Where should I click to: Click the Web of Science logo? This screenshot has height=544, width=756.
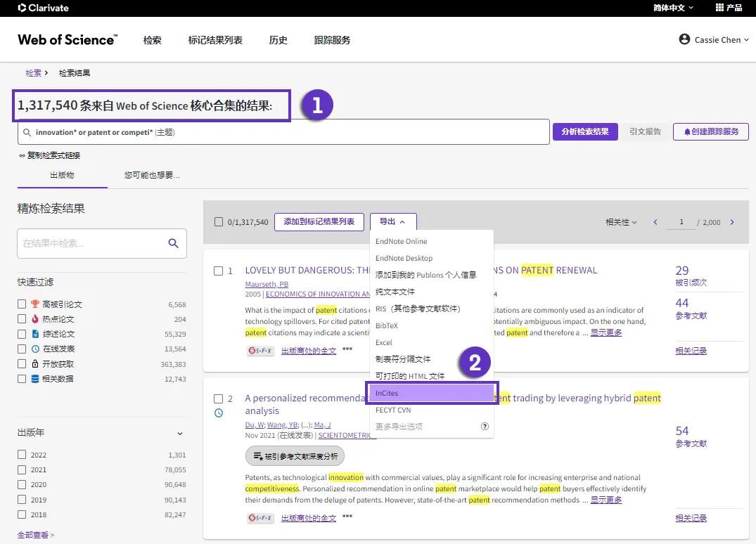pos(68,39)
